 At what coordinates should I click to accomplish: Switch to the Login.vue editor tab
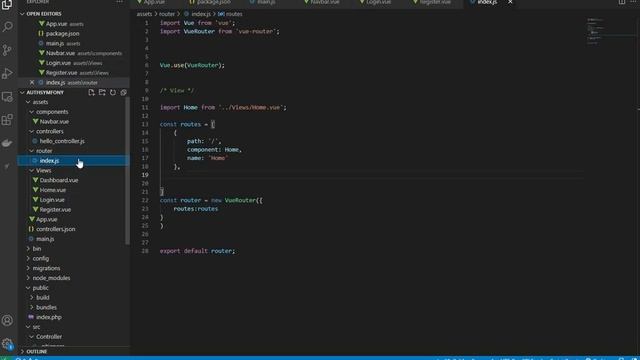378,2
